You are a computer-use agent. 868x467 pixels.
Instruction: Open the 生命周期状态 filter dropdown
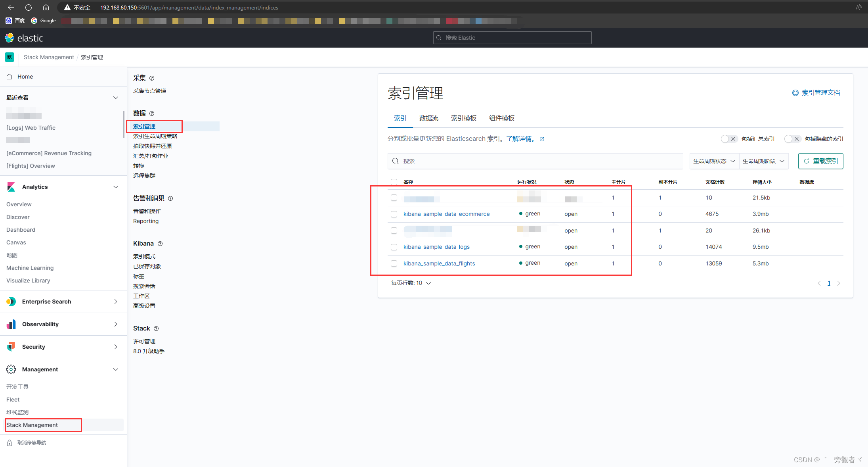(x=713, y=161)
